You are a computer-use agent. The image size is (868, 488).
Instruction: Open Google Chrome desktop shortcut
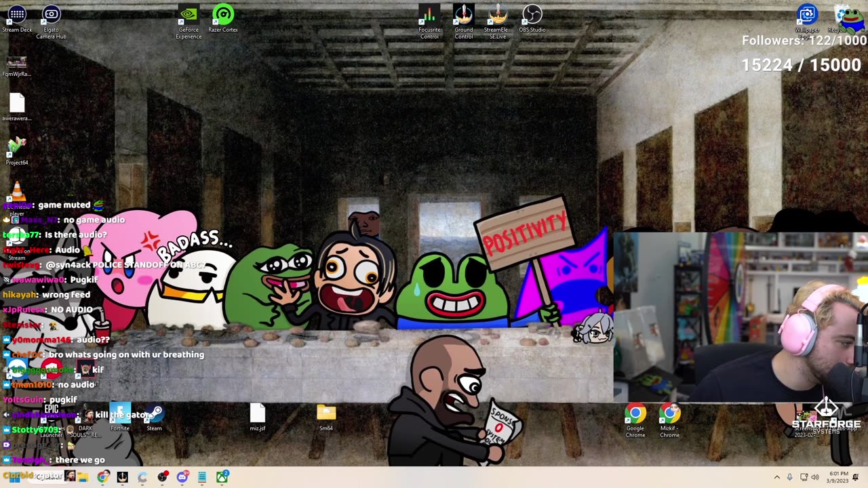click(x=635, y=421)
